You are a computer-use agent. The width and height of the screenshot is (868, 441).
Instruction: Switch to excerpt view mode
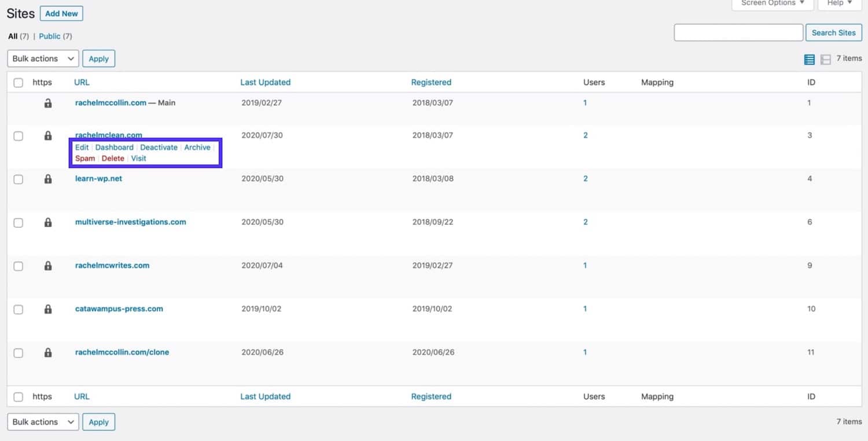pos(825,59)
